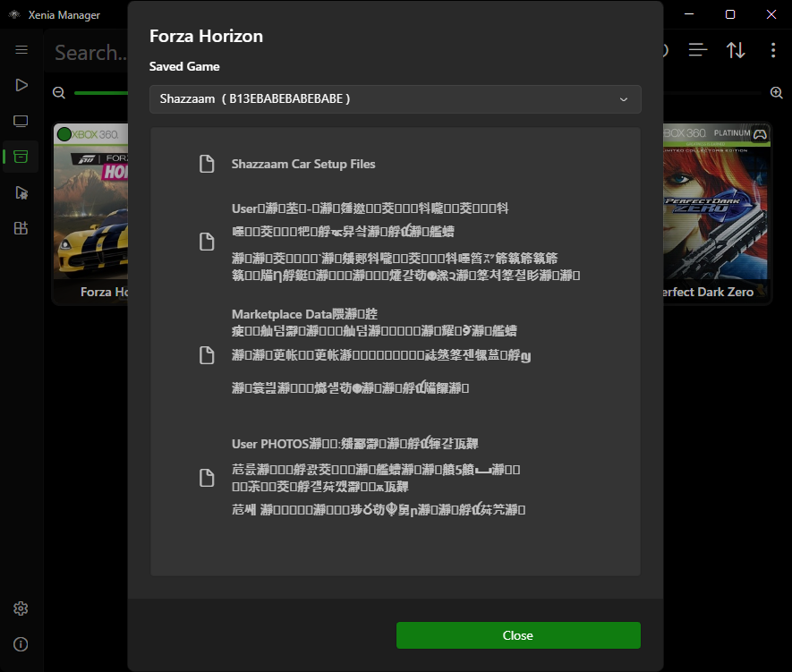Open the three-dot more options menu

pos(773,50)
